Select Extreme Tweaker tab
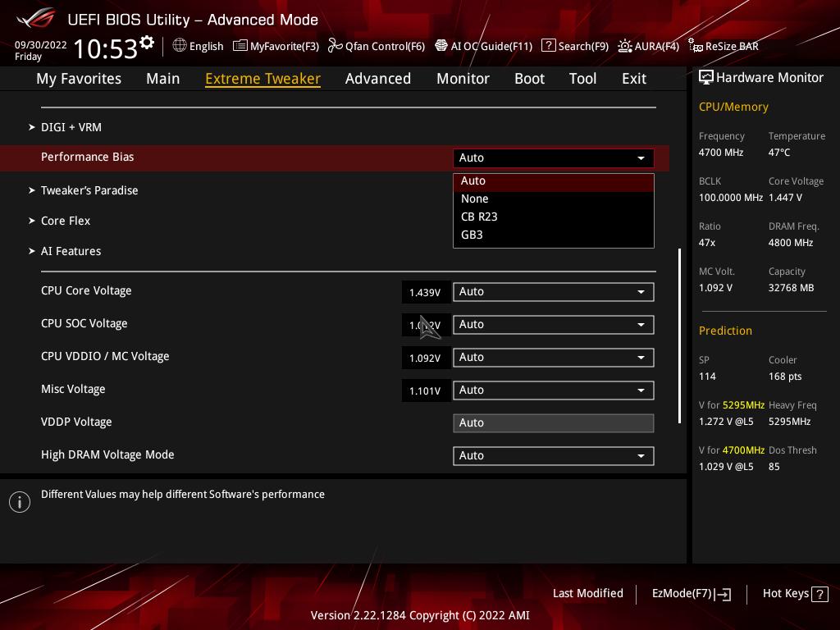This screenshot has height=630, width=840. pos(263,79)
